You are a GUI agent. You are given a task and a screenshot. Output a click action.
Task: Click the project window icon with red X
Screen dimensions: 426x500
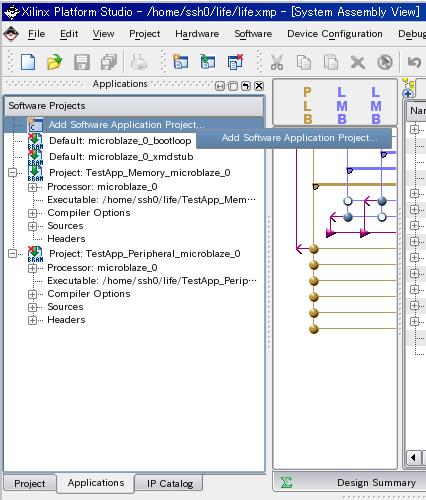[235, 62]
